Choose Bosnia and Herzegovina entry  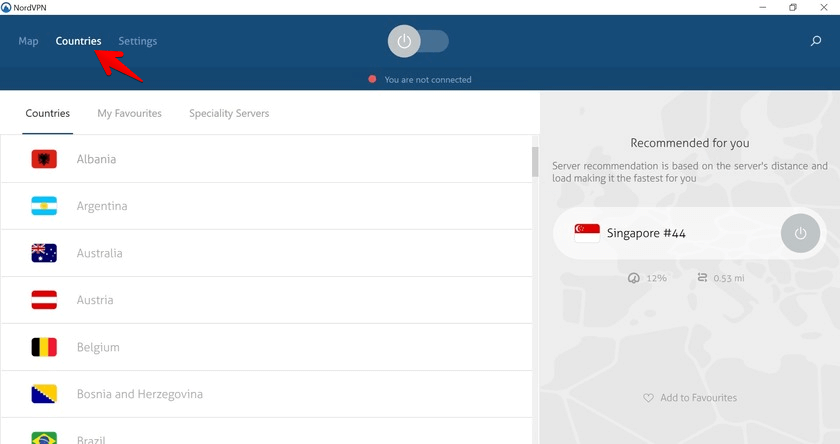pyautogui.click(x=266, y=394)
